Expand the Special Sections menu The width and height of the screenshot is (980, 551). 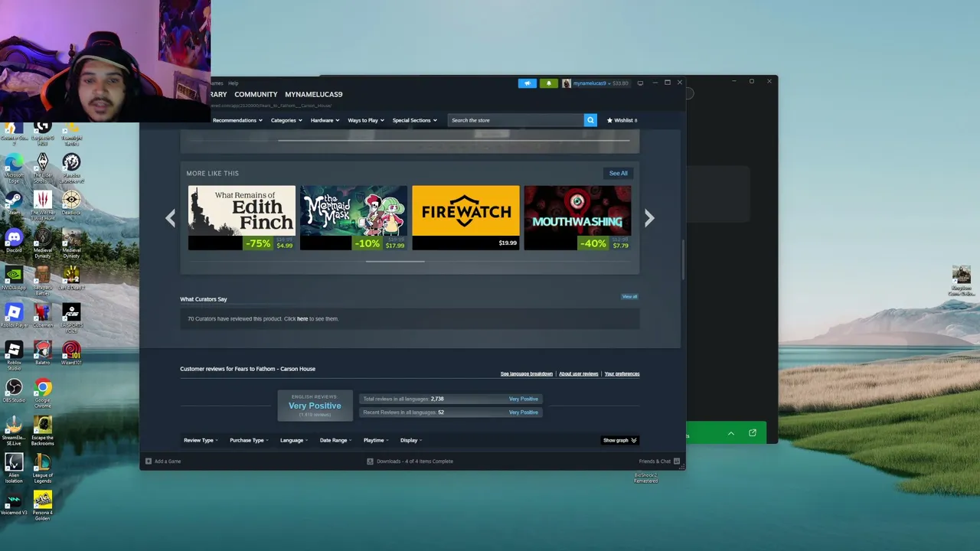[414, 120]
